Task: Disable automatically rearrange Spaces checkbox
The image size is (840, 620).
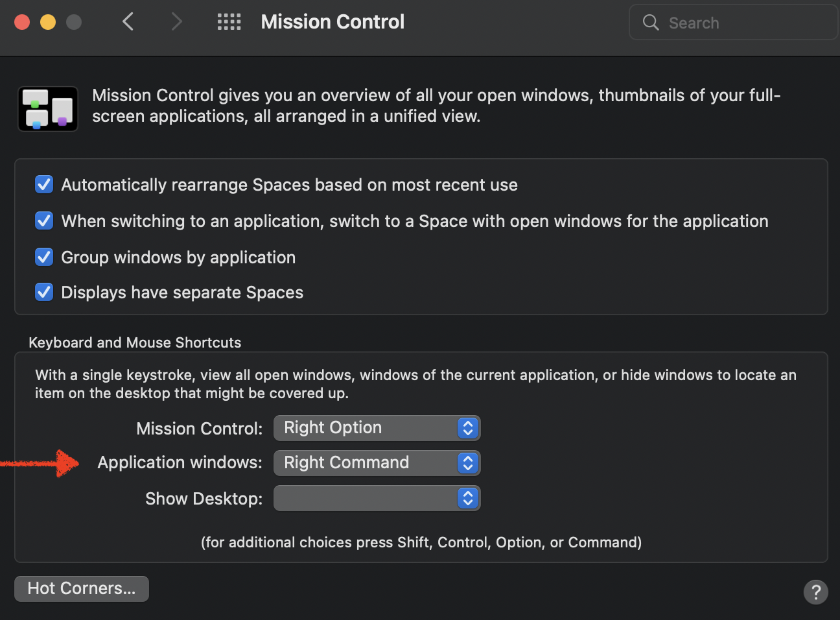Action: pos(44,185)
